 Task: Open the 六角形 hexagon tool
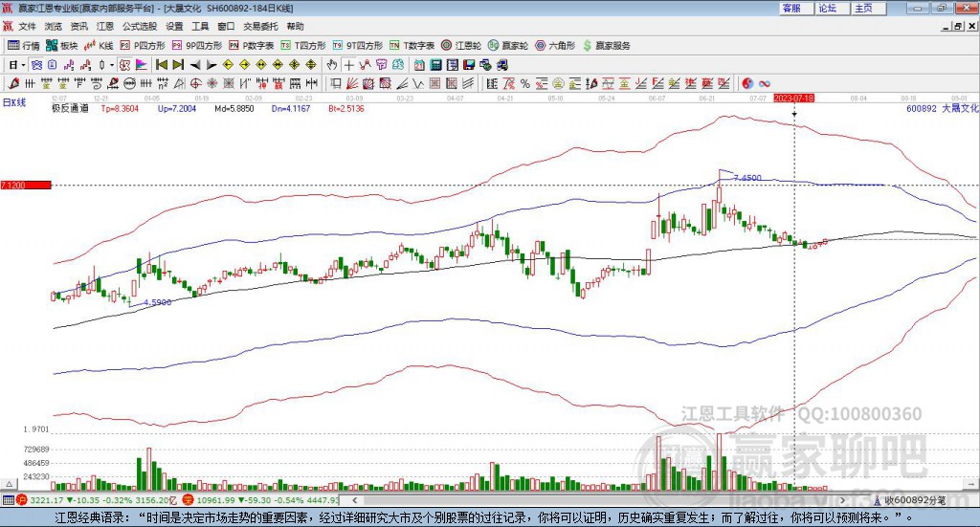point(555,45)
